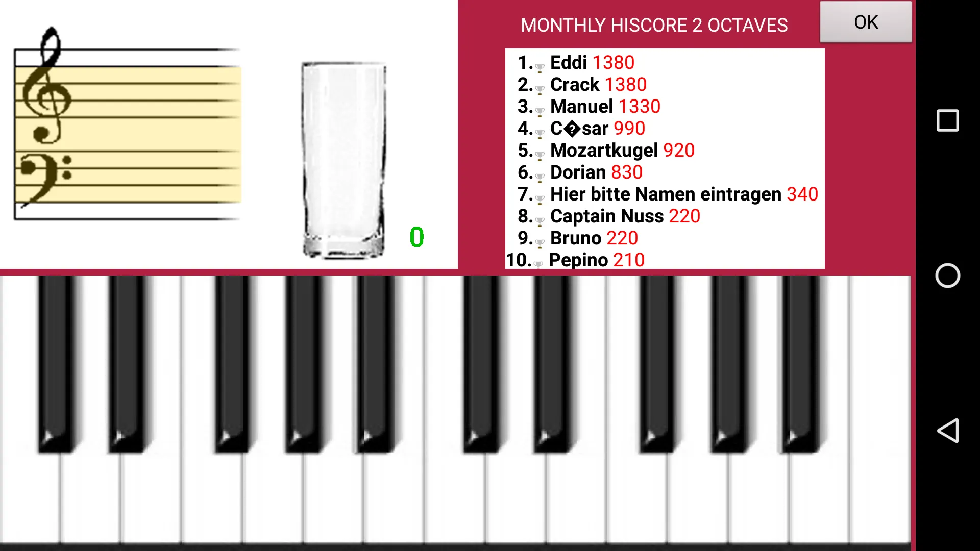Click Hier bitte Namen eintragen field

(666, 194)
